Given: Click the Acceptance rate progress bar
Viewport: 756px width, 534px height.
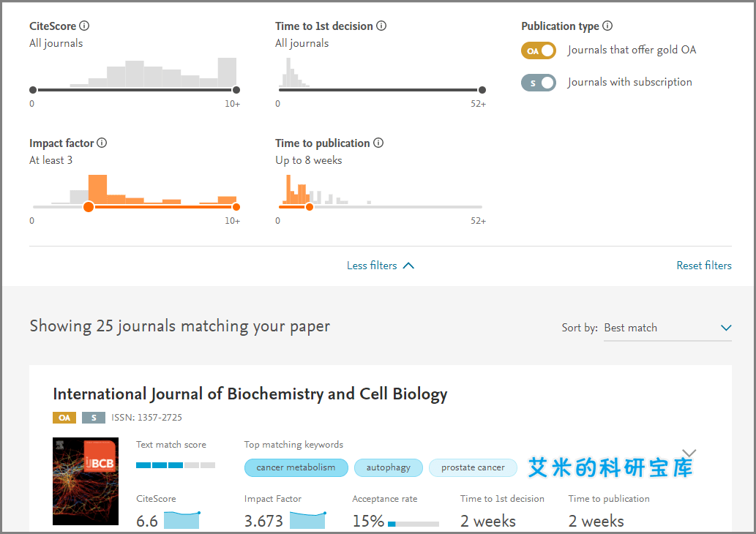Looking at the screenshot, I should [413, 524].
